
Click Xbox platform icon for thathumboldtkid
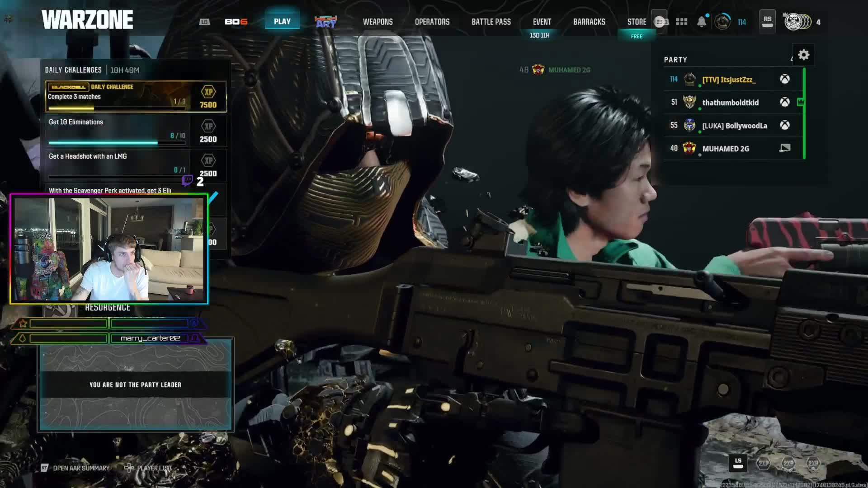785,102
